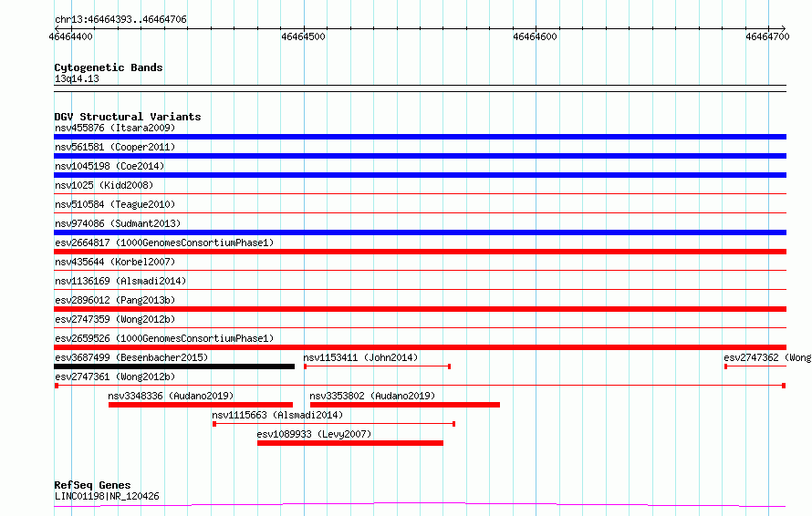This screenshot has height=516, width=812.
Task: Select variant nsv435644 (Korbel2007) label
Action: pyautogui.click(x=115, y=262)
